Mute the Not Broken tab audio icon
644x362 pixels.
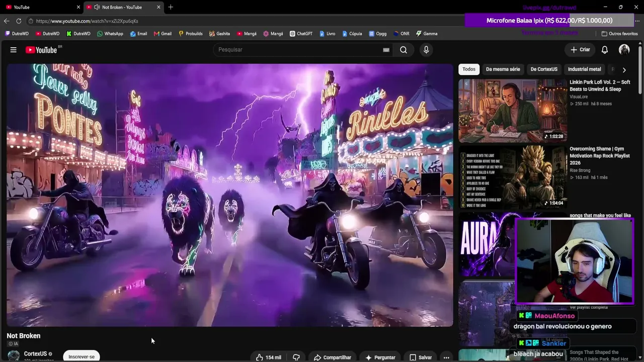(x=97, y=7)
